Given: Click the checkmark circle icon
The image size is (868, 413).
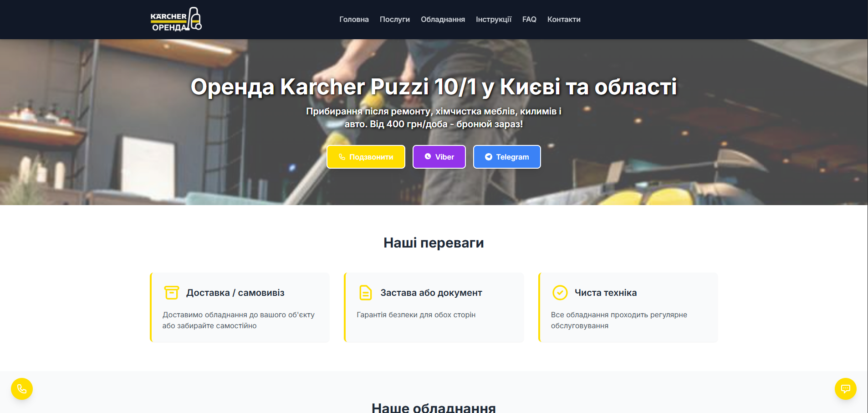Looking at the screenshot, I should click(560, 293).
